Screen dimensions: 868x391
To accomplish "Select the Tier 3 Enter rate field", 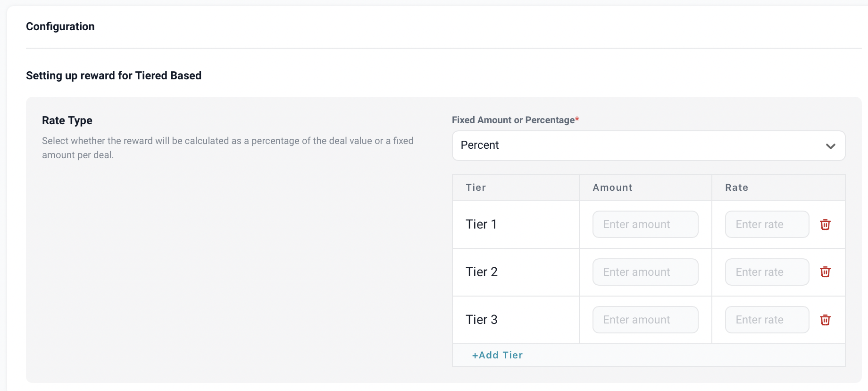I will (767, 320).
